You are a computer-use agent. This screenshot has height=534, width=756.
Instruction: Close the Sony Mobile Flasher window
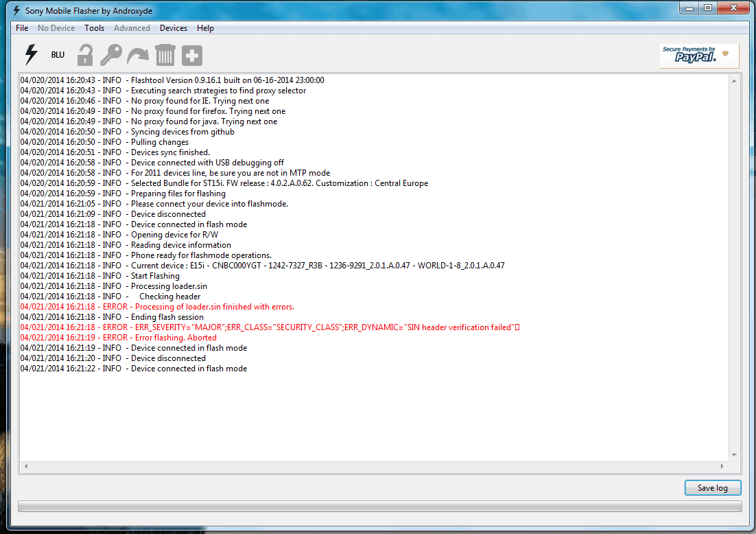pyautogui.click(x=733, y=8)
